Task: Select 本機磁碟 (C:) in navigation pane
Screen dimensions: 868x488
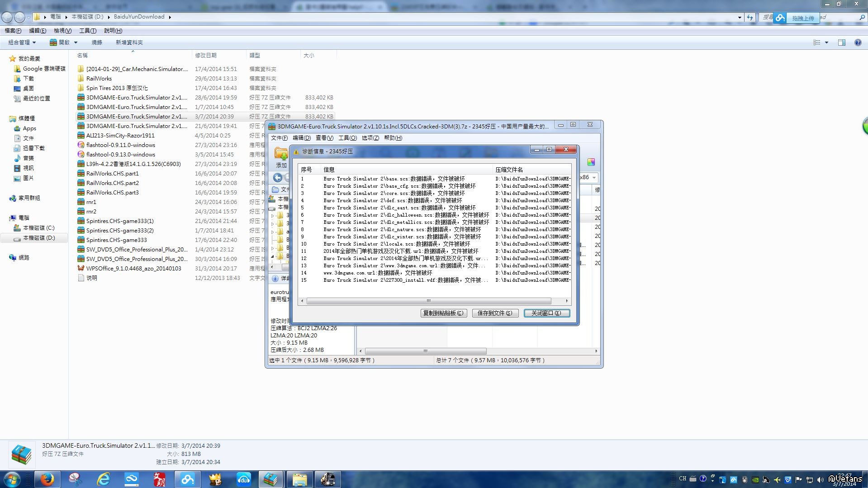Action: 38,228
